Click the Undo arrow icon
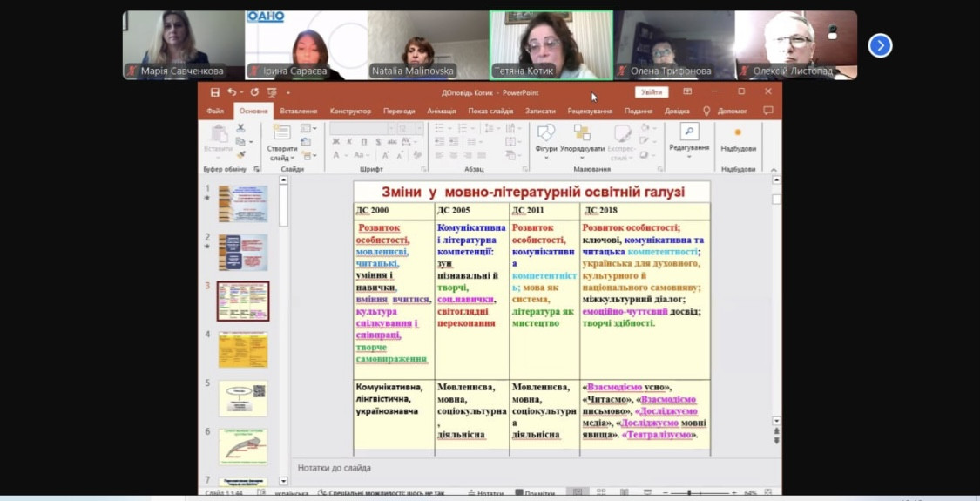The image size is (980, 501). point(232,92)
